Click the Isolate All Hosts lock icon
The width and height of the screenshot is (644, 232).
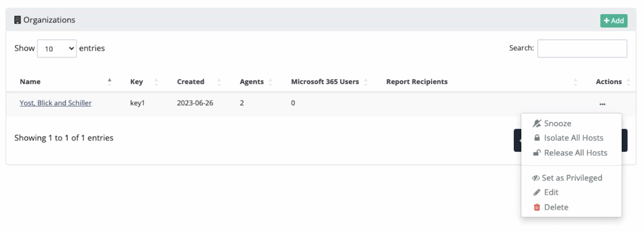coord(537,138)
